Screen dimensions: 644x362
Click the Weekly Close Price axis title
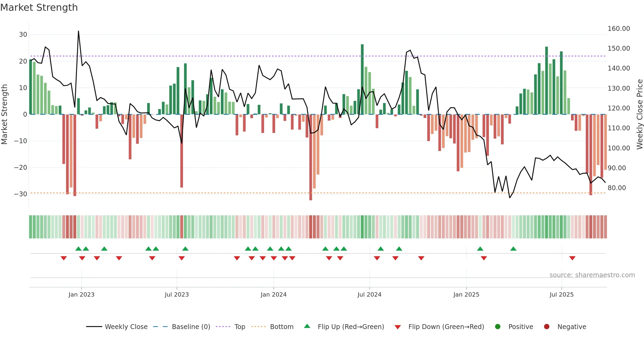(640, 114)
